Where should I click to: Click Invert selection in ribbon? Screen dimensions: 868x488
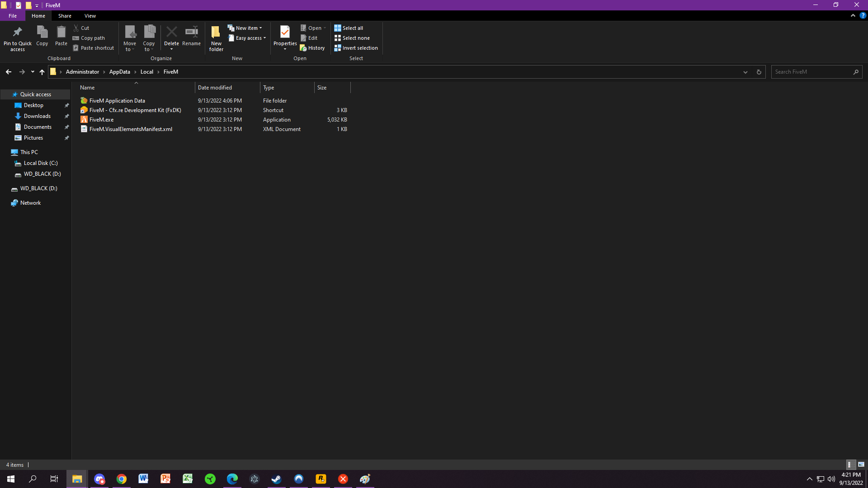[x=356, y=48]
